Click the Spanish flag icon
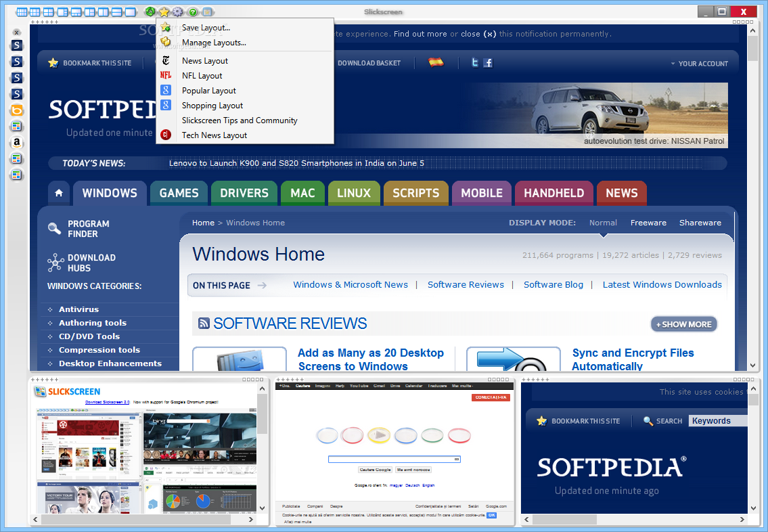768x532 pixels. (436, 62)
